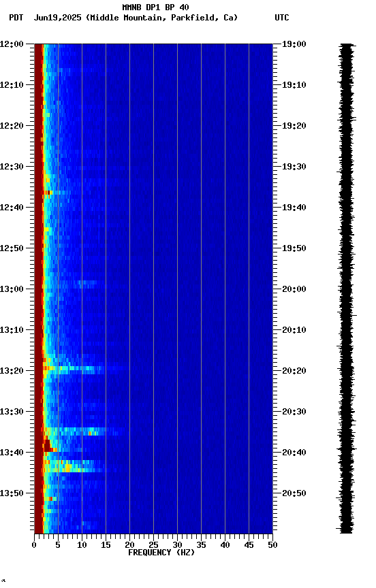Click the FREQUENCY (HZ) axis label
This screenshot has height=588, width=376.
click(x=161, y=553)
